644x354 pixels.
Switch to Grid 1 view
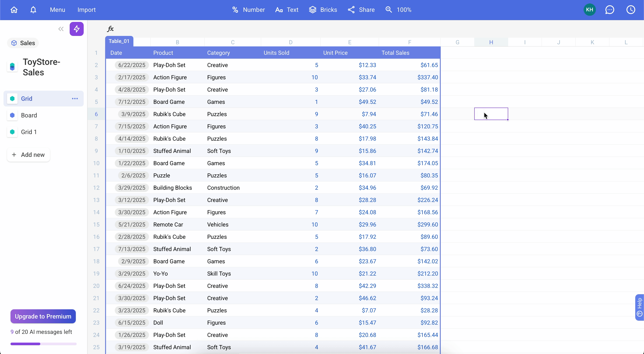pos(29,132)
